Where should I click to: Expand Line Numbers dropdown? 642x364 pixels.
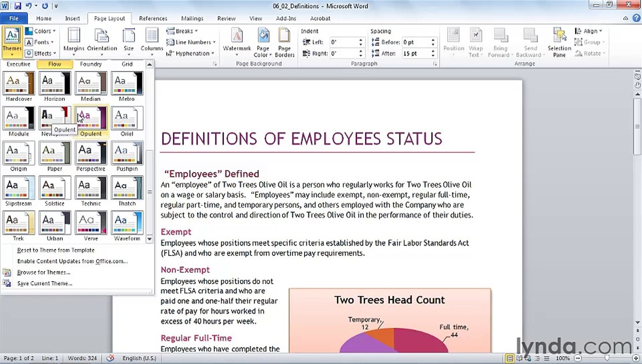coord(192,42)
